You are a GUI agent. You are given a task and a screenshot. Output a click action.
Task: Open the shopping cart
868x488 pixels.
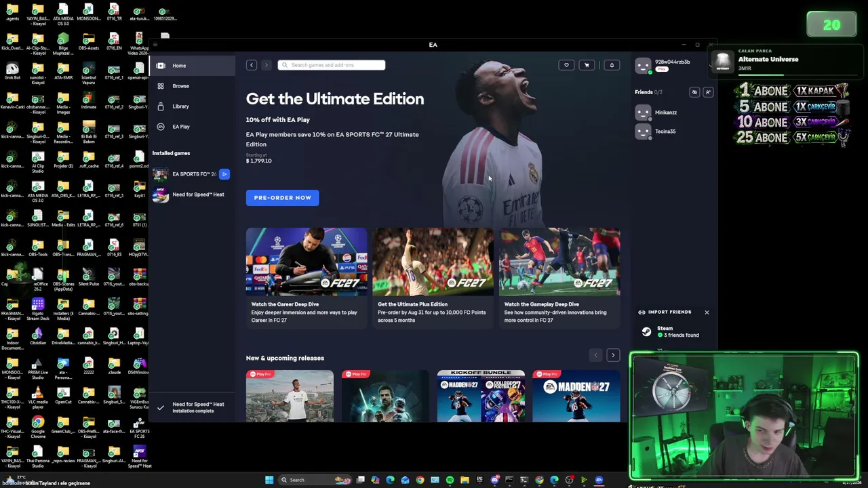coord(587,65)
